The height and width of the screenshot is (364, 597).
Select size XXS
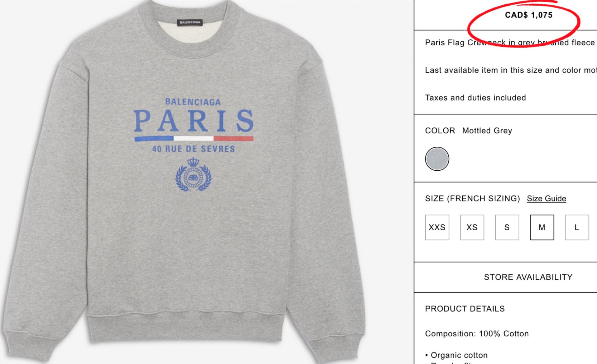tap(437, 227)
